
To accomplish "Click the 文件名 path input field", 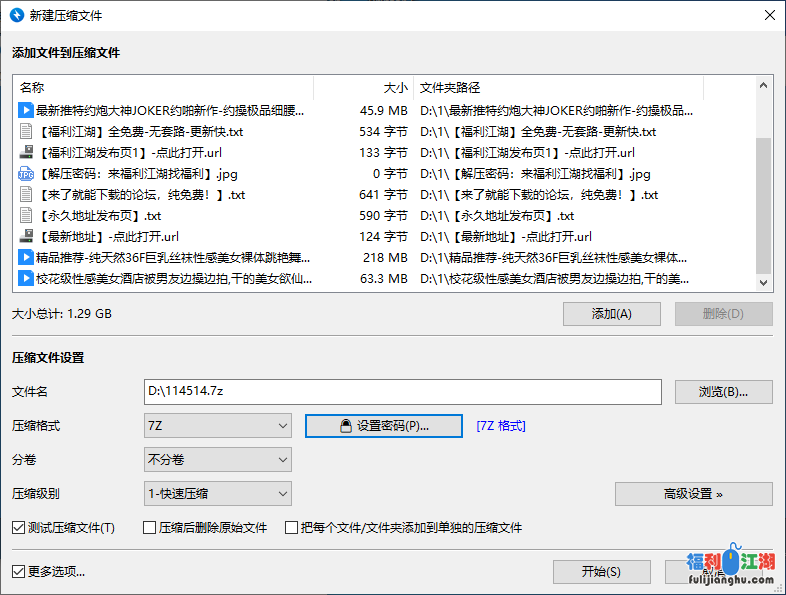I will [402, 391].
